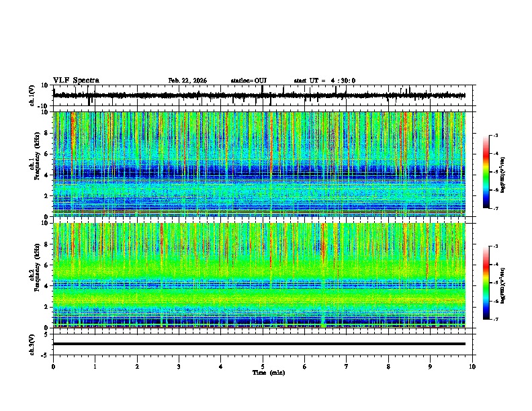Click the 'VLF Spectra' title text

76,81
